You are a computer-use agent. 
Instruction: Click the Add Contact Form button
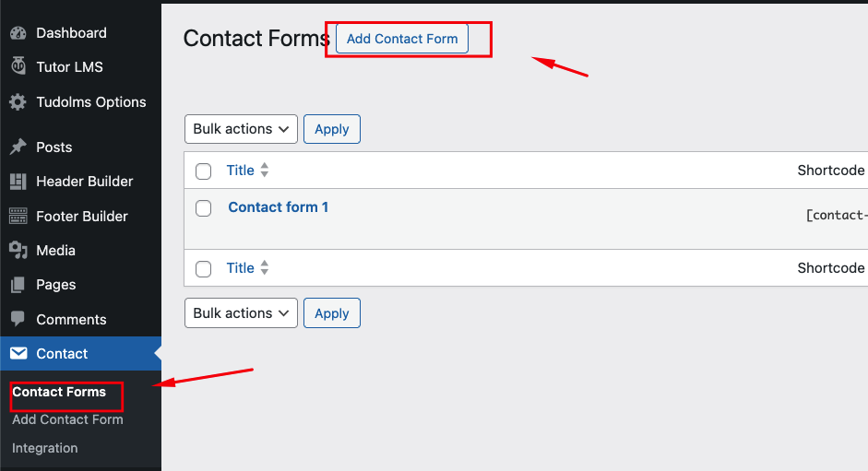[402, 39]
